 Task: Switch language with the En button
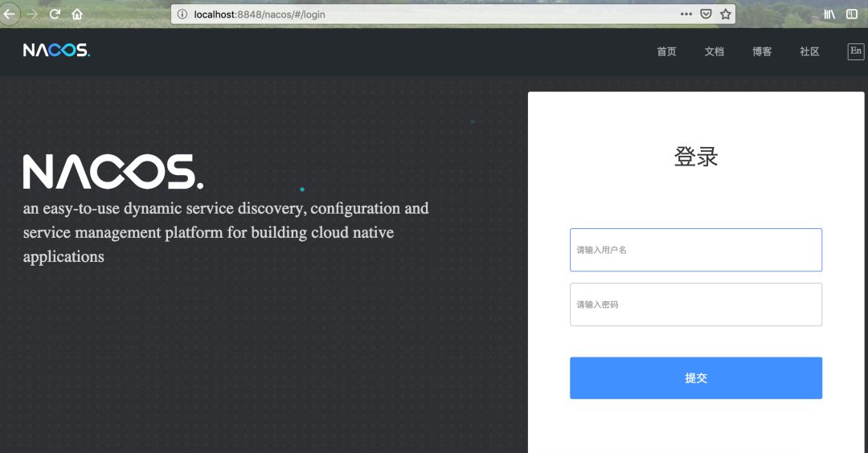tap(856, 51)
